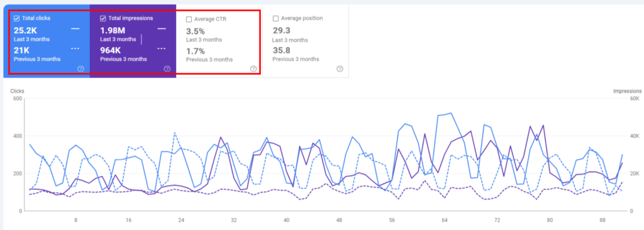The image size is (644, 230).
Task: Select the 35.8 previous position value
Action: (282, 50)
